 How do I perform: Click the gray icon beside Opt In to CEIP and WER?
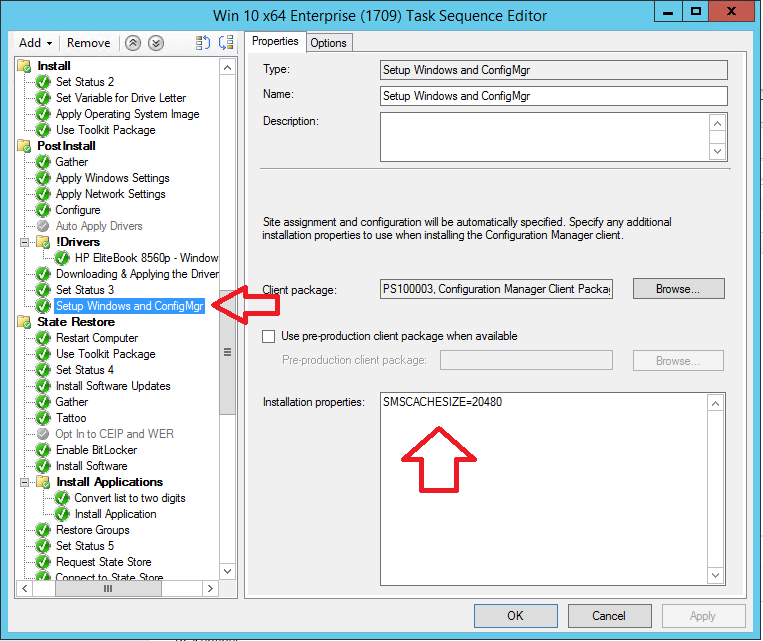[x=43, y=434]
